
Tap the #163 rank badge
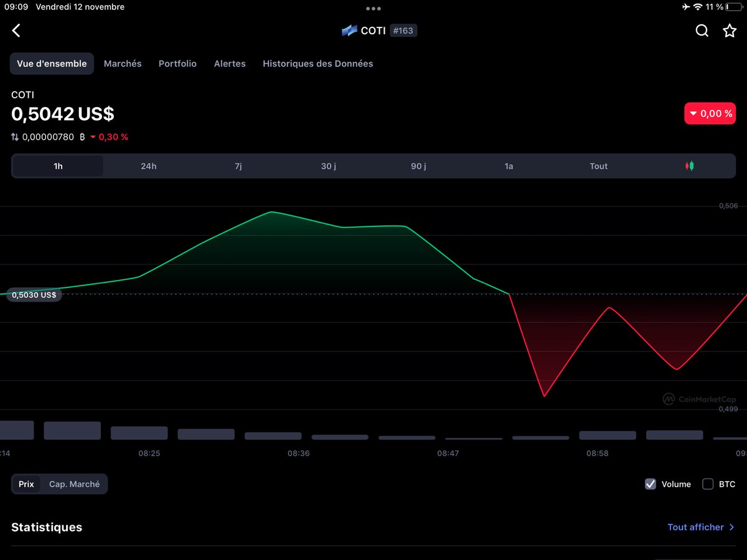[403, 30]
